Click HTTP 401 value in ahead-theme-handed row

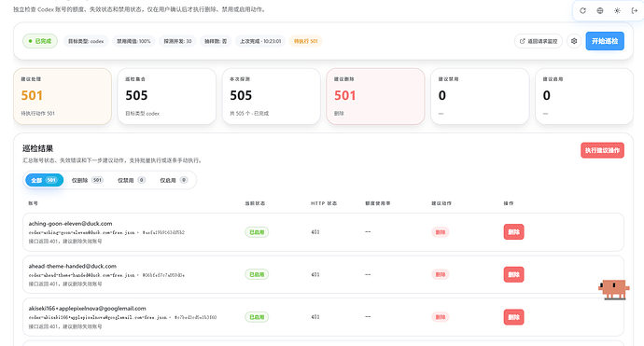pos(315,274)
